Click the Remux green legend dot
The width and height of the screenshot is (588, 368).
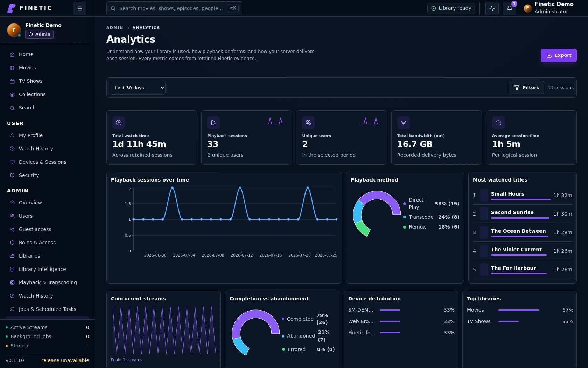(405, 227)
